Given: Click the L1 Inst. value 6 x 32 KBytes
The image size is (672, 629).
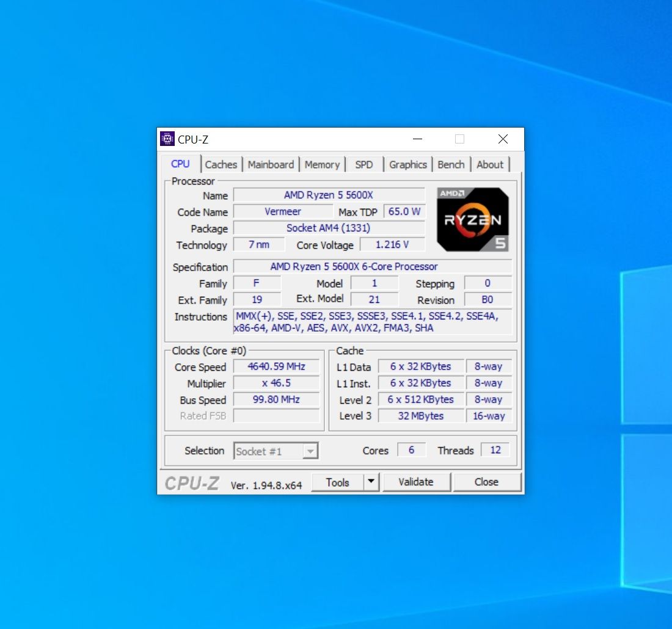Looking at the screenshot, I should (421, 383).
